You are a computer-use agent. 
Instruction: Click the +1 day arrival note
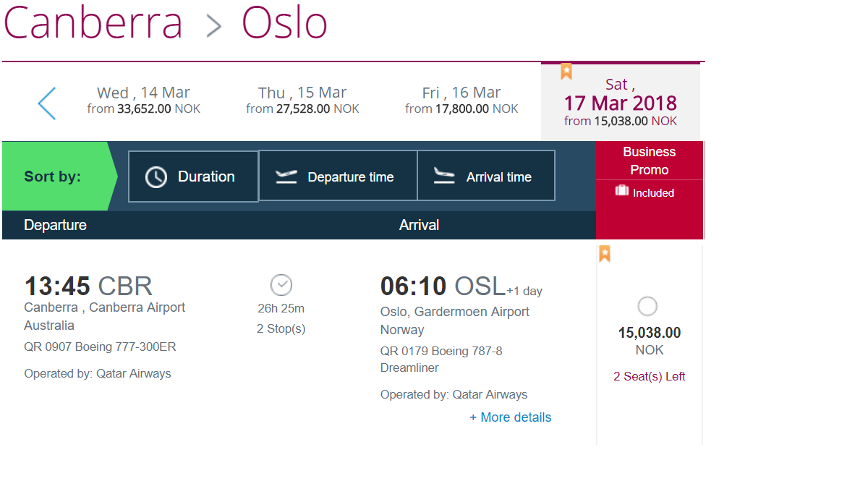pyautogui.click(x=524, y=291)
